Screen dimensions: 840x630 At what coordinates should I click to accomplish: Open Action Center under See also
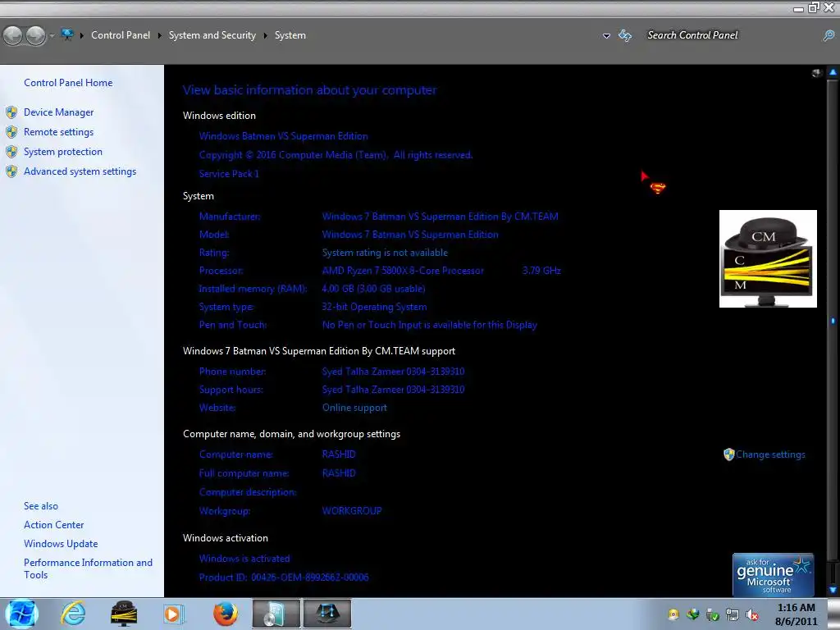click(x=53, y=524)
